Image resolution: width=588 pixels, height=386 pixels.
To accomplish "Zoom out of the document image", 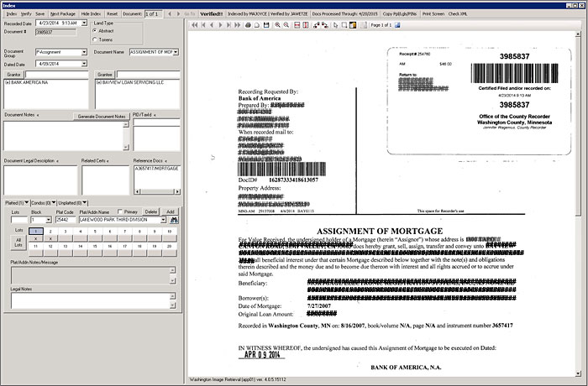I will pos(286,25).
